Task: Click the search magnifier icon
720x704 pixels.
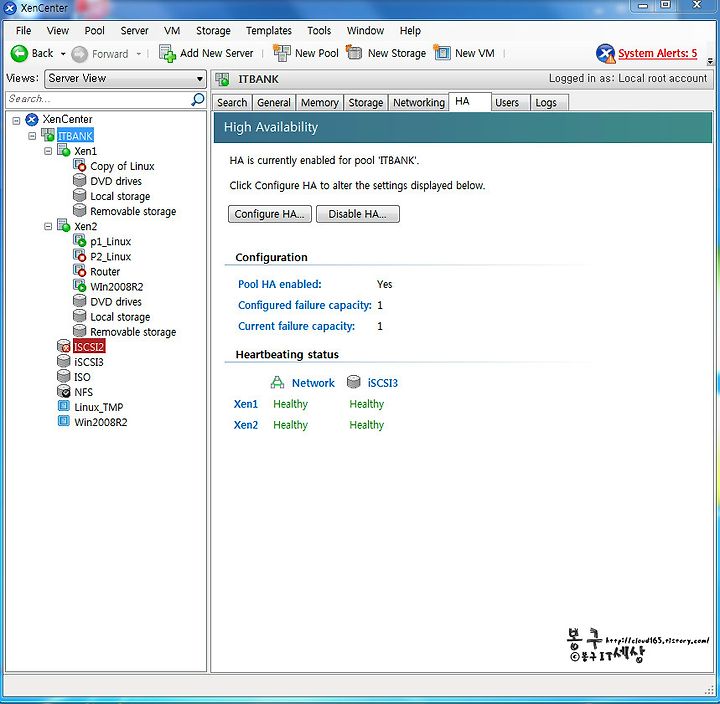Action: (198, 99)
